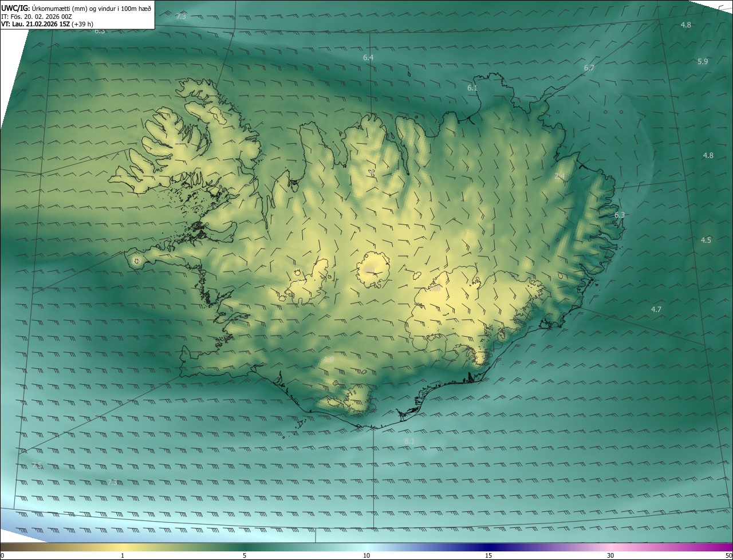Click the title line starting with UWC/IG

(x=76, y=7)
